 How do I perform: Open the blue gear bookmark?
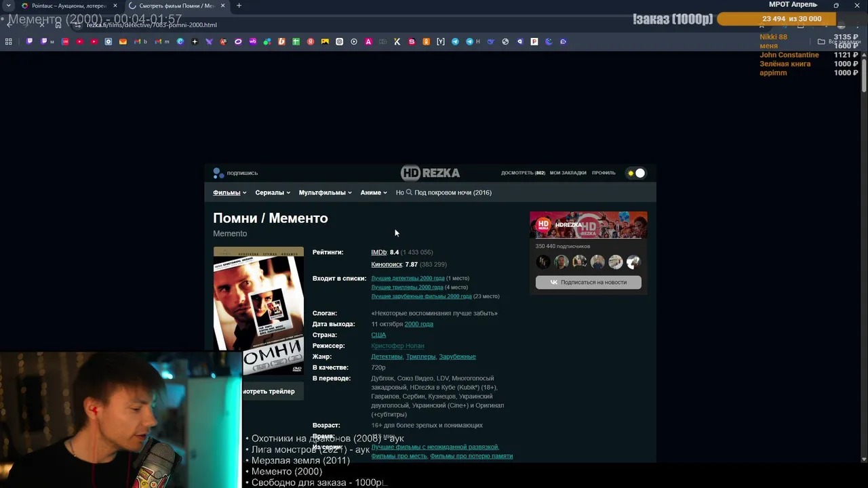click(x=108, y=41)
